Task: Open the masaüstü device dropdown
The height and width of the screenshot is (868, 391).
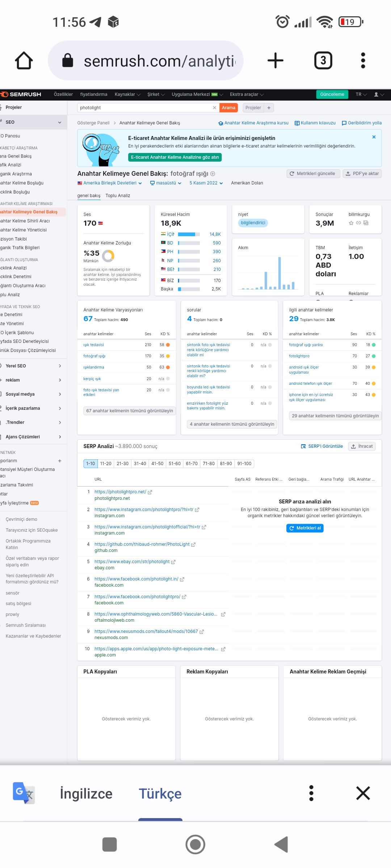Action: point(166,183)
